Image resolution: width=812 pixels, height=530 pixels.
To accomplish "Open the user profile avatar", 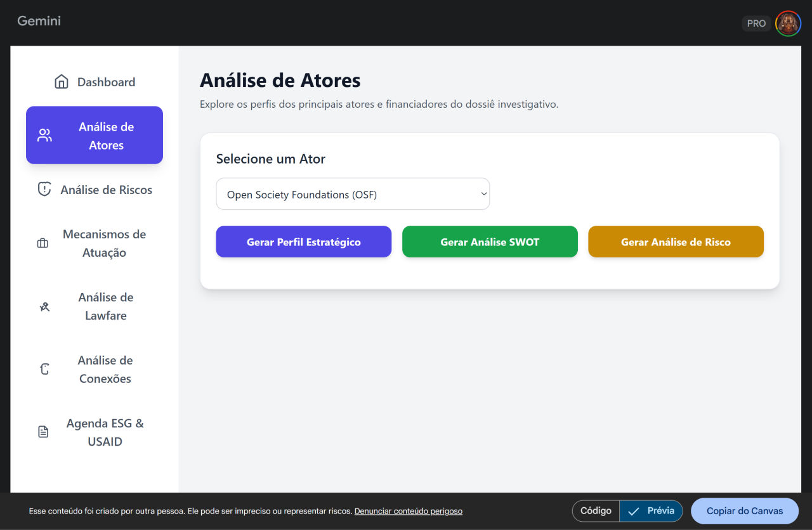I will (788, 23).
